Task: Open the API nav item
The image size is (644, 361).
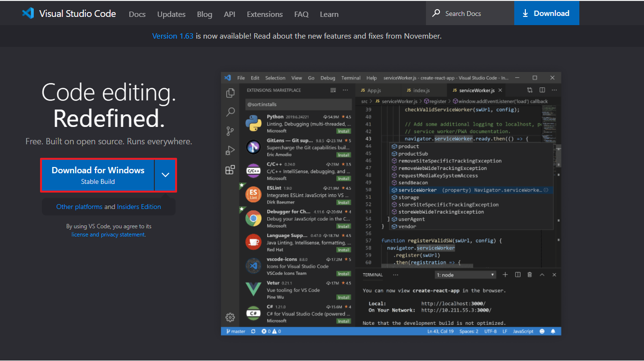Action: [x=230, y=14]
